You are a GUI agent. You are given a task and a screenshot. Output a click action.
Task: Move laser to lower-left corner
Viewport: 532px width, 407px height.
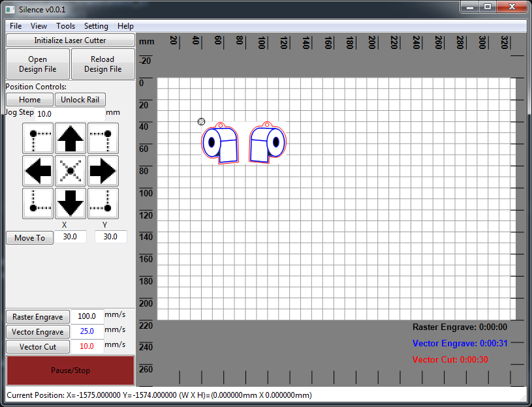[x=38, y=203]
